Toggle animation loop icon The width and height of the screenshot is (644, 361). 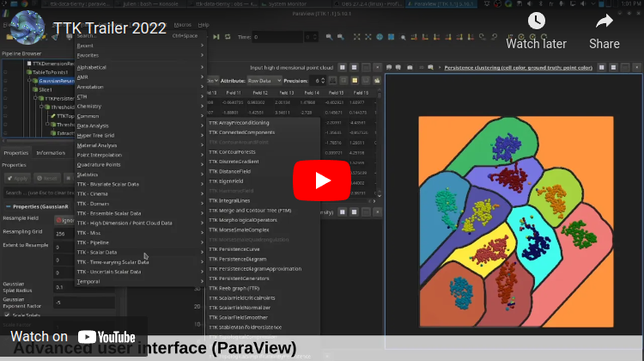tap(228, 37)
